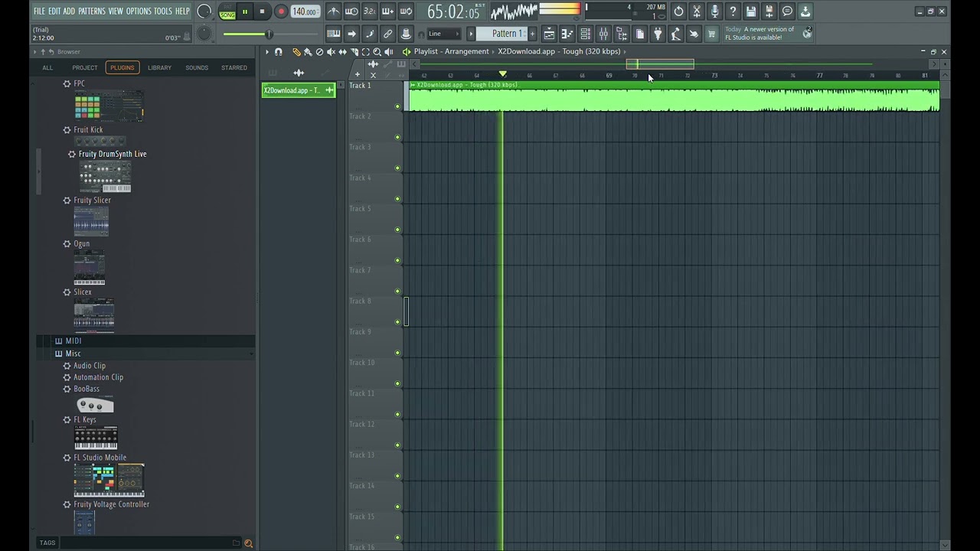The image size is (980, 551).
Task: Click the export download icon
Action: coord(805,11)
